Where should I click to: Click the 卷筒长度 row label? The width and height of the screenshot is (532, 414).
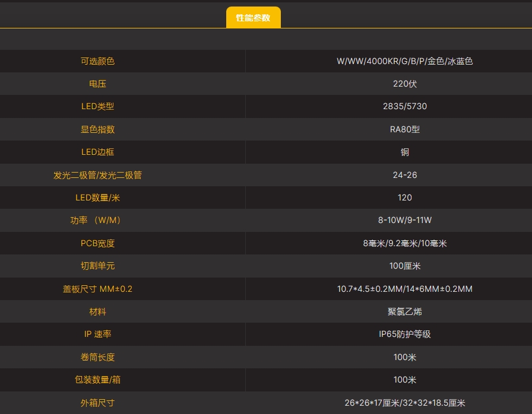[x=97, y=357]
